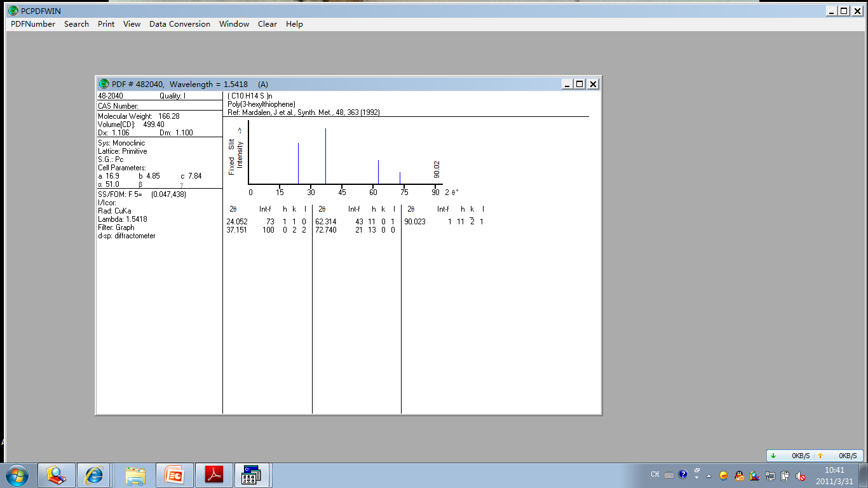
Task: Open the View menu
Action: coord(132,24)
